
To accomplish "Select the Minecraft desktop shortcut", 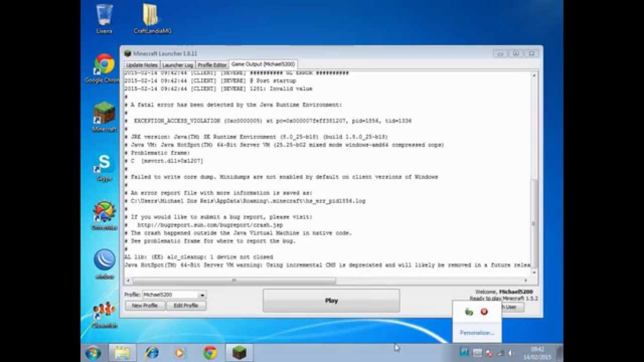I will [104, 117].
